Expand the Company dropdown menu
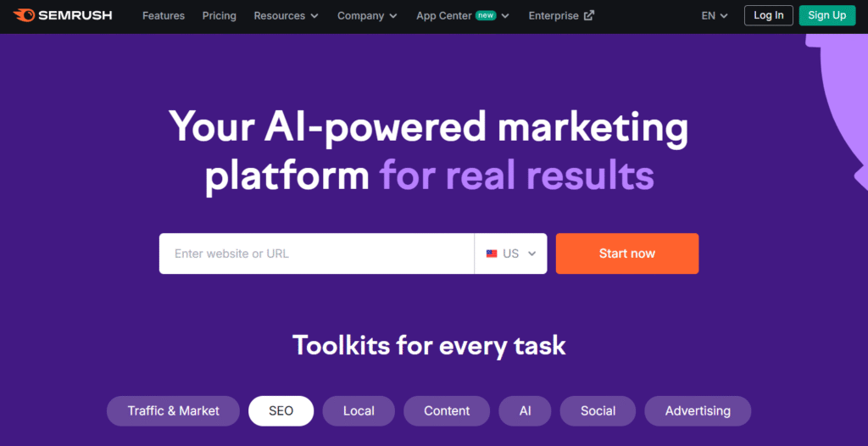This screenshot has width=868, height=446. coord(367,15)
